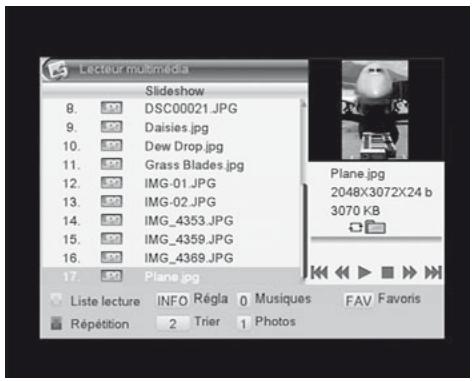
Task: Select file IMG_4369.JPG
Action: coord(189,258)
